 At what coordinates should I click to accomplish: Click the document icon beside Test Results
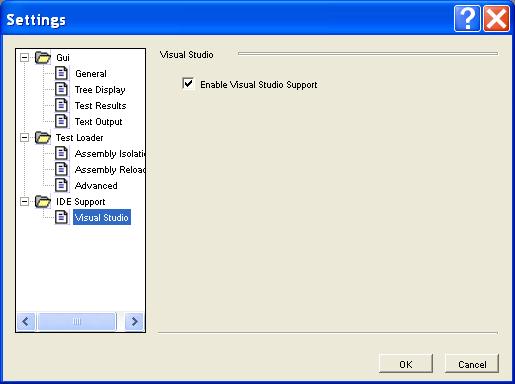[61, 105]
